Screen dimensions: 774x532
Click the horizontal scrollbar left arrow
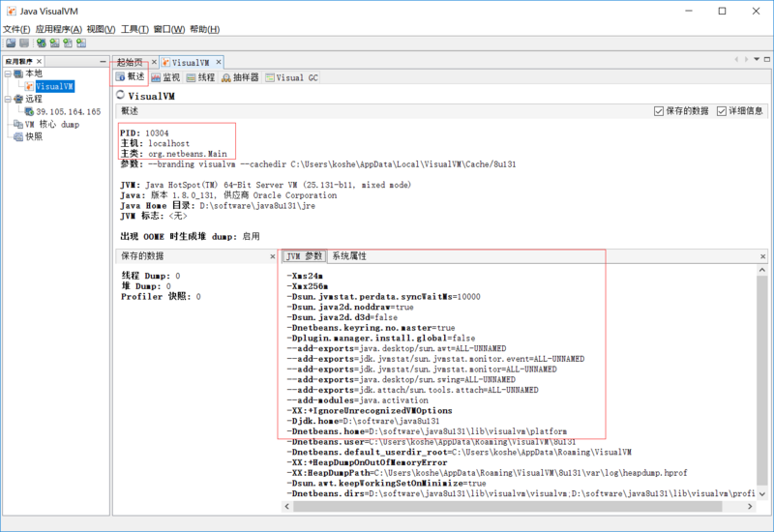point(287,506)
